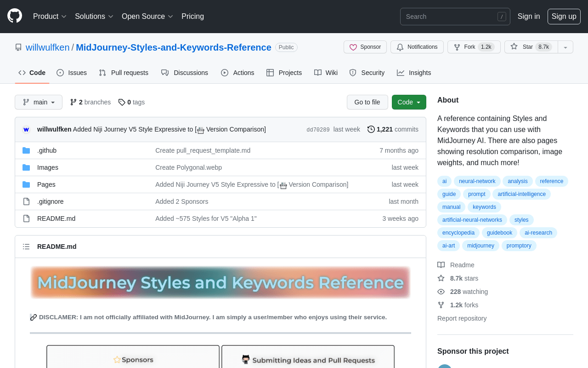Open README table of contents list icon

[26, 247]
